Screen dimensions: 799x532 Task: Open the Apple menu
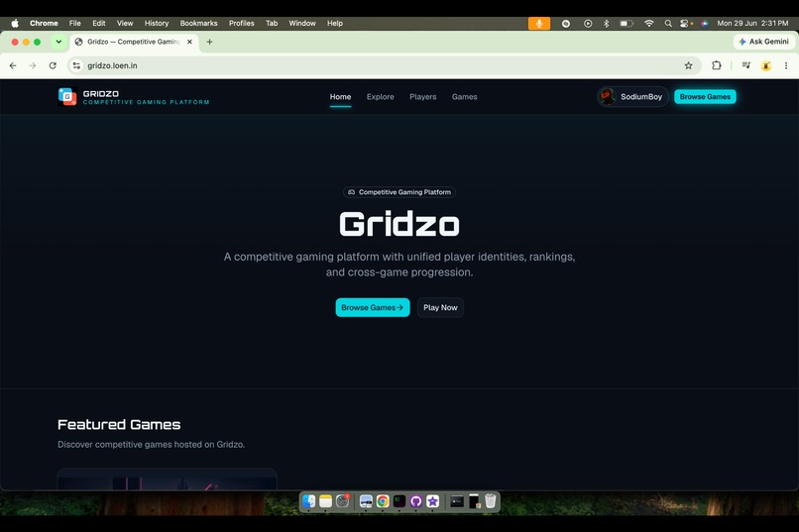pyautogui.click(x=15, y=24)
